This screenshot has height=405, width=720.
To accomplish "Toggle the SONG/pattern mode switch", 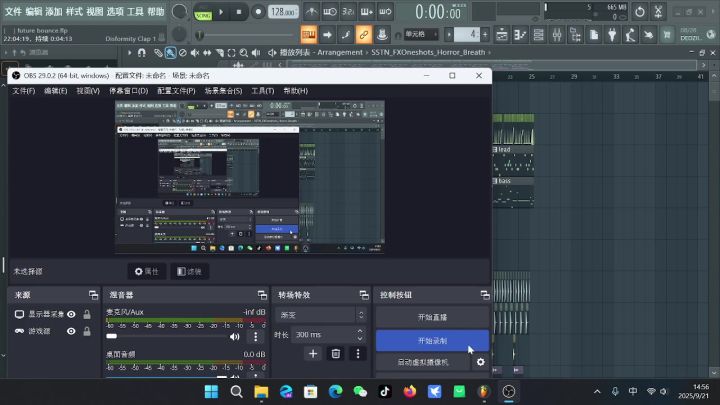I will coord(202,14).
